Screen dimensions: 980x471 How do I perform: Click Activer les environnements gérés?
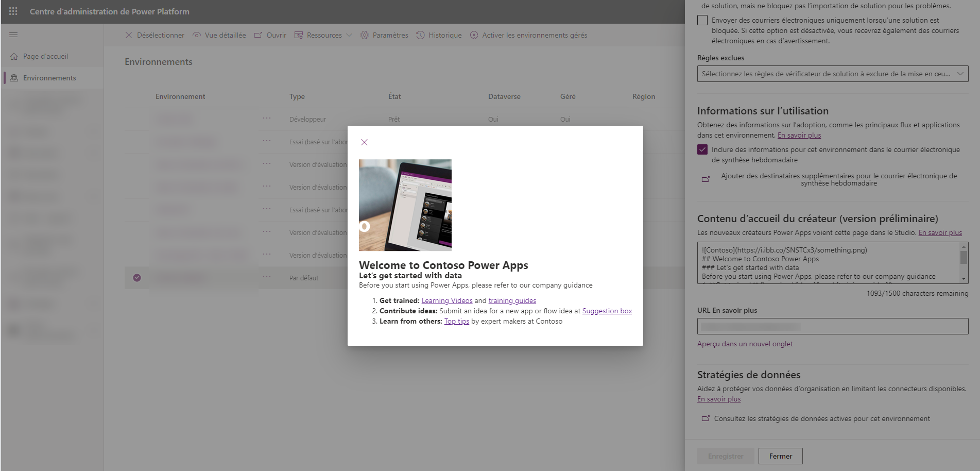(528, 35)
